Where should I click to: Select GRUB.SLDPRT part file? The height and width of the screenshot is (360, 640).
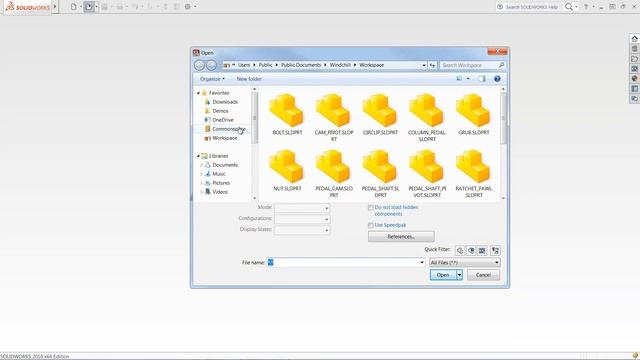[473, 115]
